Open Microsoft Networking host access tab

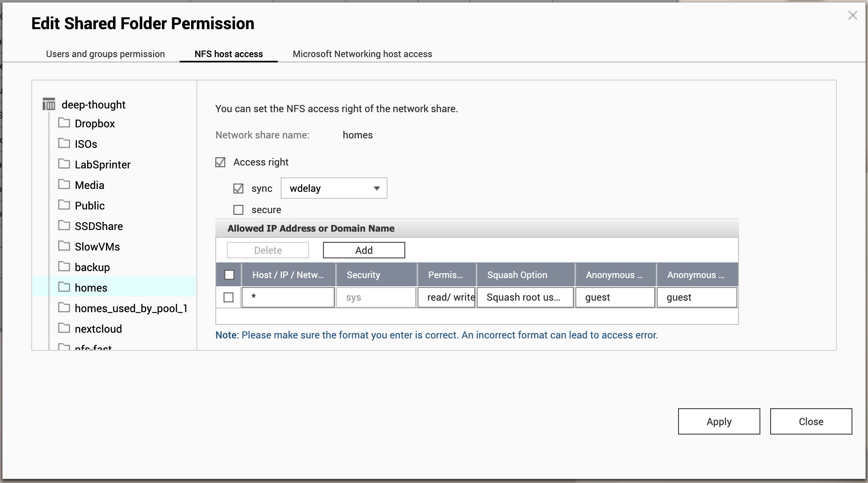362,54
